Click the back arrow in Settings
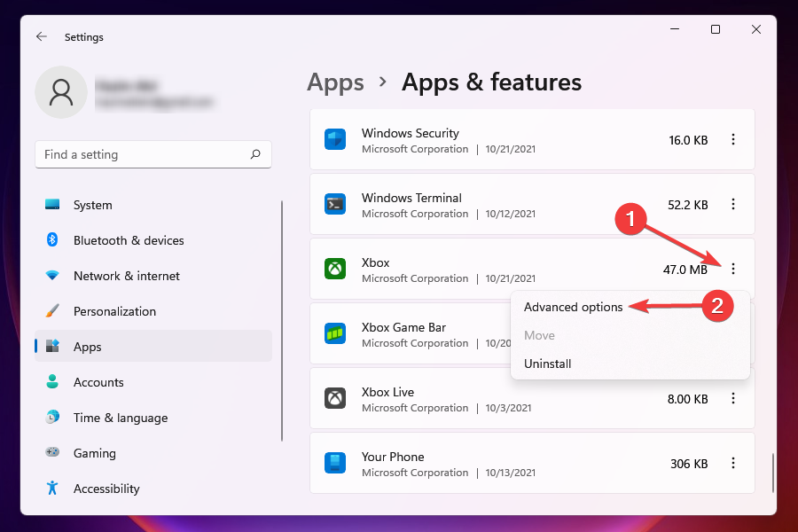Screen dimensions: 798x532 pyautogui.click(x=41, y=36)
